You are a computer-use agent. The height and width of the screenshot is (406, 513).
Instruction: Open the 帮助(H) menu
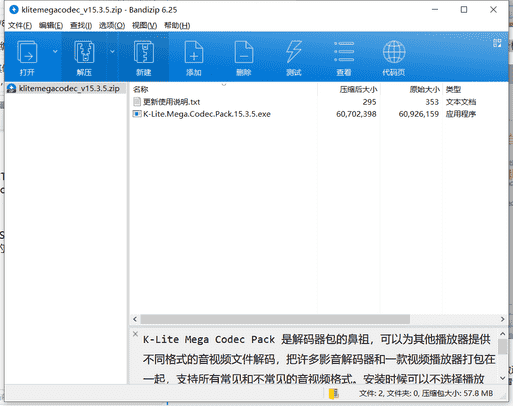177,26
